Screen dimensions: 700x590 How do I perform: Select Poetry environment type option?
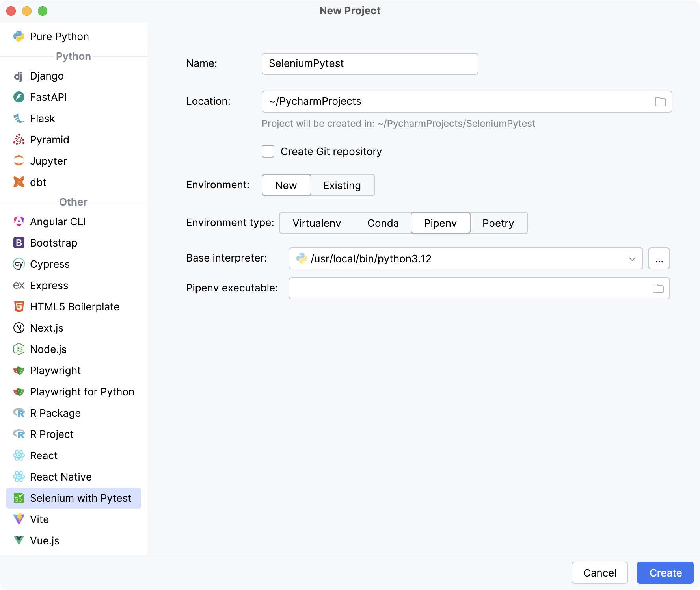498,223
